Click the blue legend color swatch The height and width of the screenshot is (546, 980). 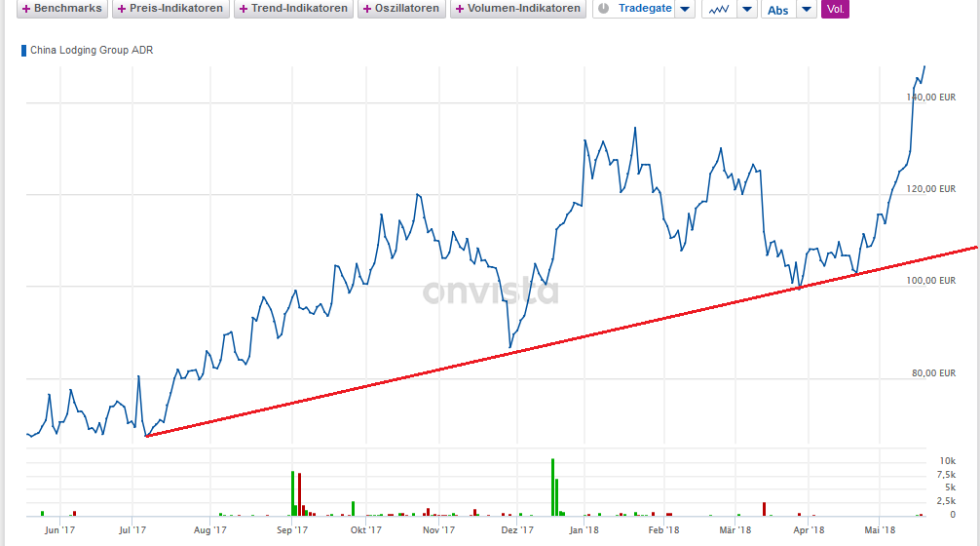[24, 50]
